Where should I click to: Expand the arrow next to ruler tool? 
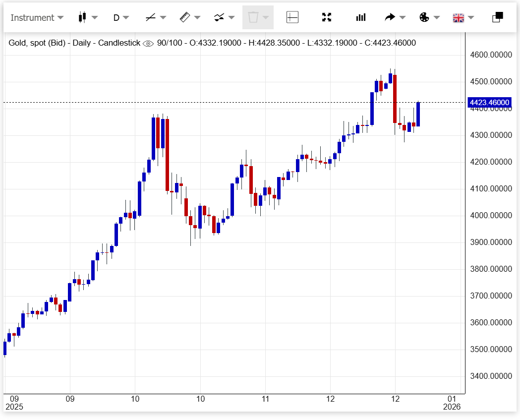point(197,17)
